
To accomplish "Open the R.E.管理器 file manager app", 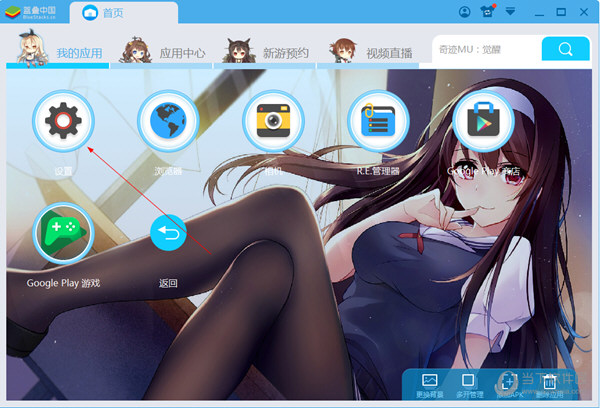I will pyautogui.click(x=378, y=121).
